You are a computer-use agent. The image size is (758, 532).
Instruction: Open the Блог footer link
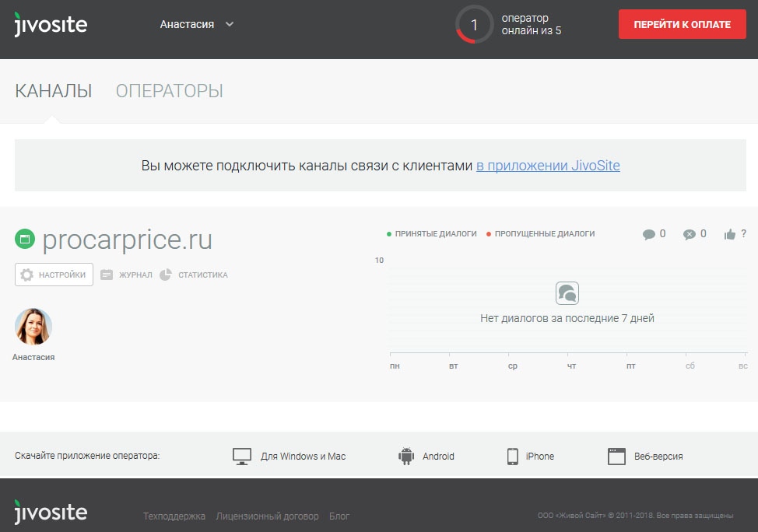pyautogui.click(x=339, y=516)
